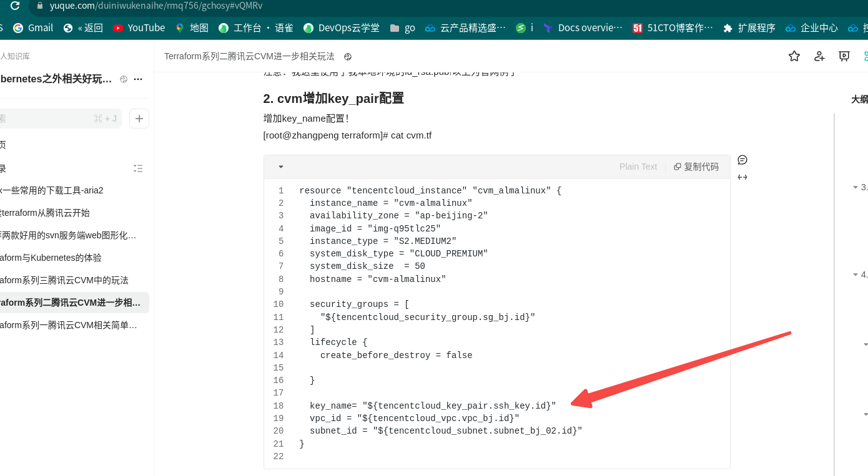Open the 系列一腾讯云CVM相关简单 document
Image resolution: width=868 pixels, height=476 pixels.
click(69, 325)
